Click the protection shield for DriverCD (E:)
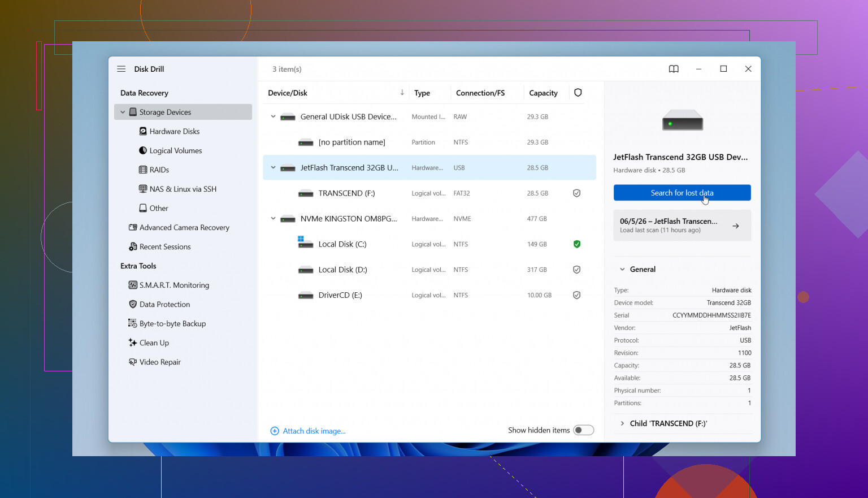 tap(577, 295)
